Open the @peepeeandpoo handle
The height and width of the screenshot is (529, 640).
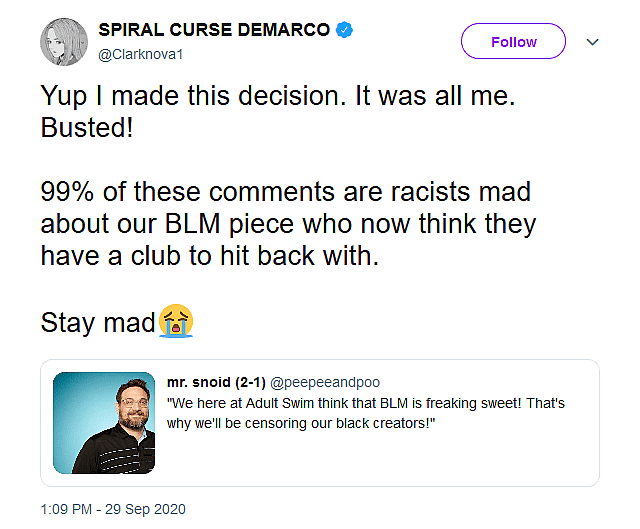click(x=325, y=383)
